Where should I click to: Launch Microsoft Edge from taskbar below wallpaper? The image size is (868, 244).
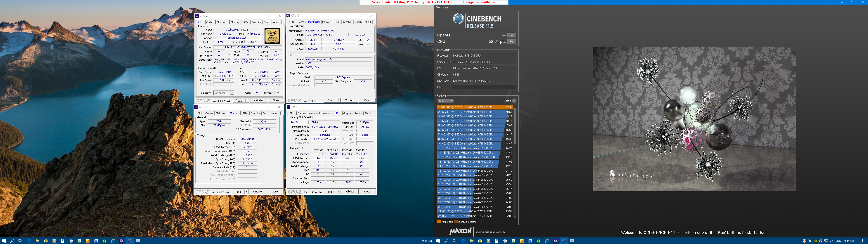(x=29, y=241)
